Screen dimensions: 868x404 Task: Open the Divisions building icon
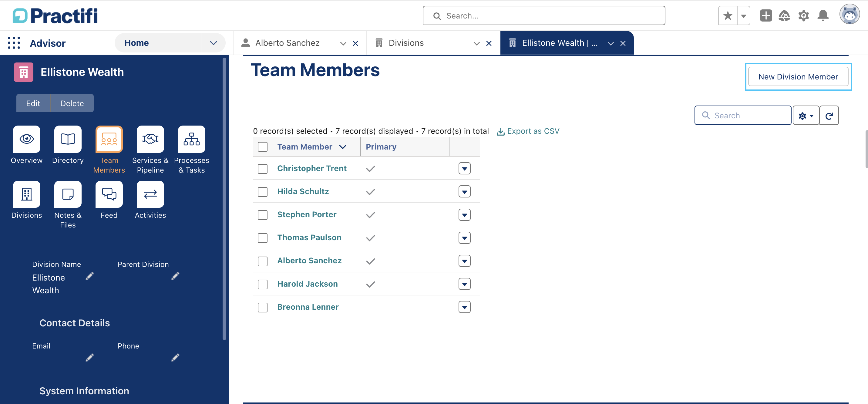click(x=27, y=194)
